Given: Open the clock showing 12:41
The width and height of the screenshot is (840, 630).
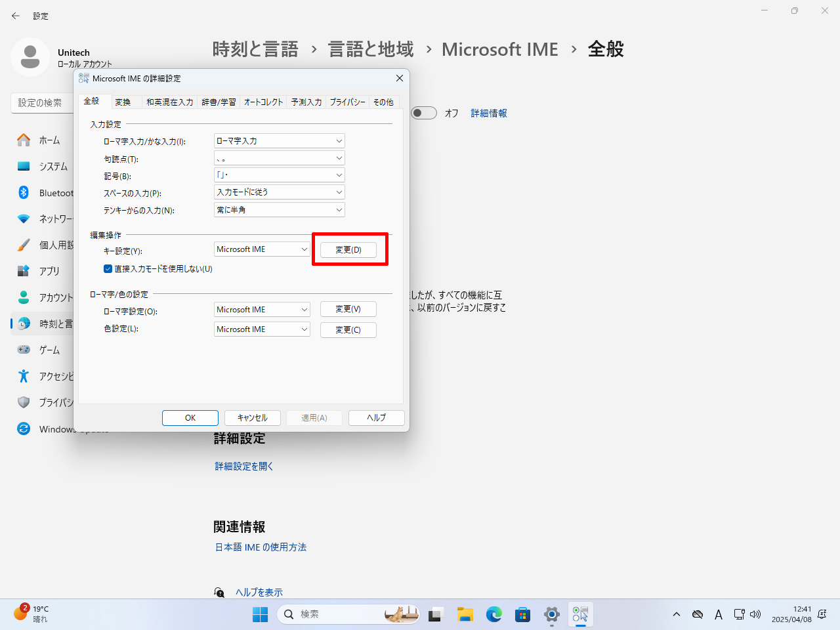Looking at the screenshot, I should pos(791,614).
